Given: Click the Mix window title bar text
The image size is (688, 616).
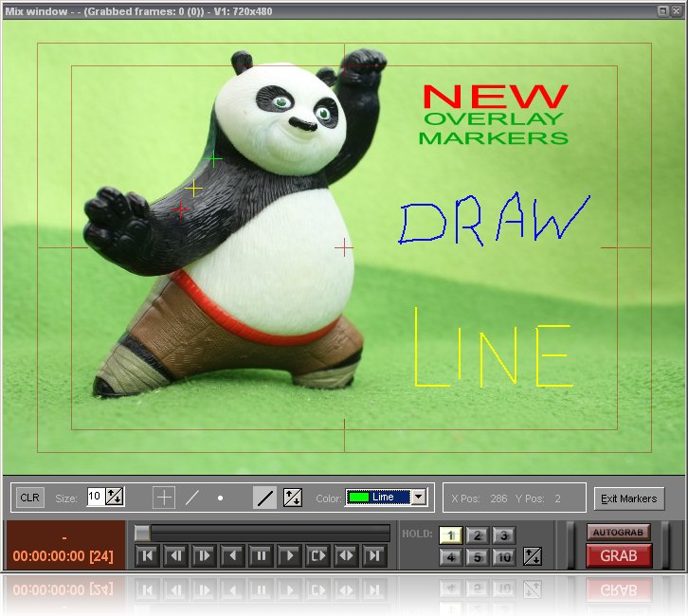Looking at the screenshot, I should pyautogui.click(x=138, y=11).
